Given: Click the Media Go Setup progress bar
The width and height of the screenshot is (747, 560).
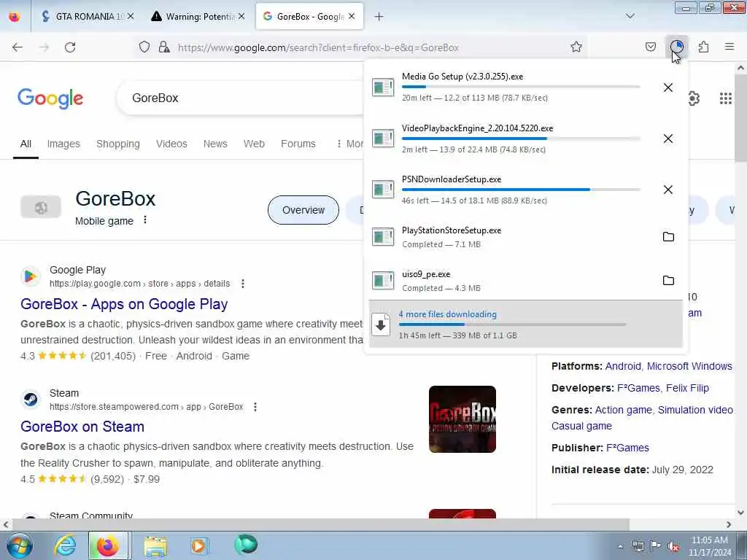Looking at the screenshot, I should pos(521,87).
